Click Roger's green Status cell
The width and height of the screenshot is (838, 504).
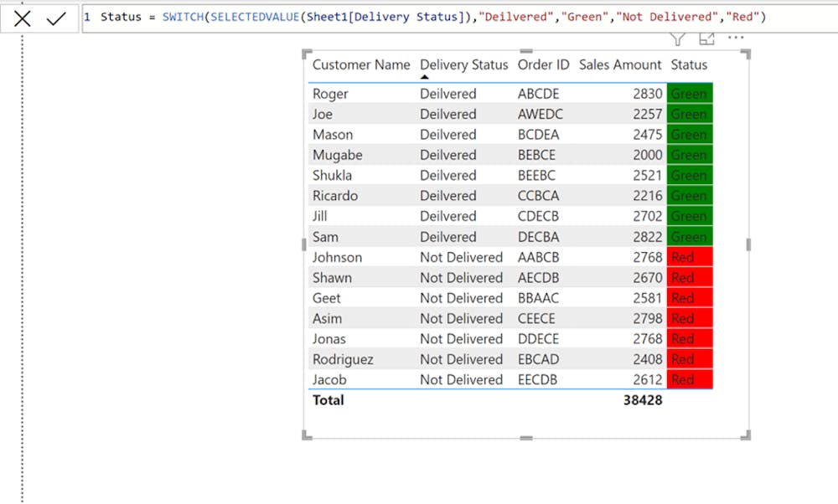pos(690,94)
